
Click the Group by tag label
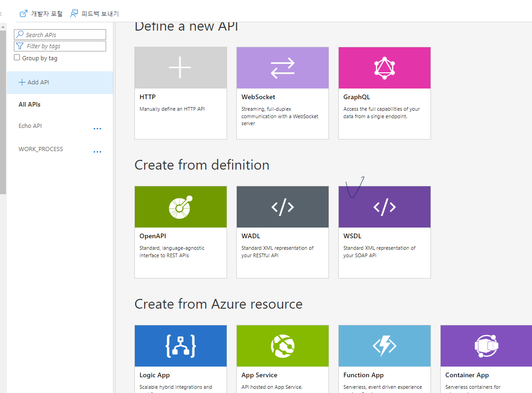click(x=40, y=58)
